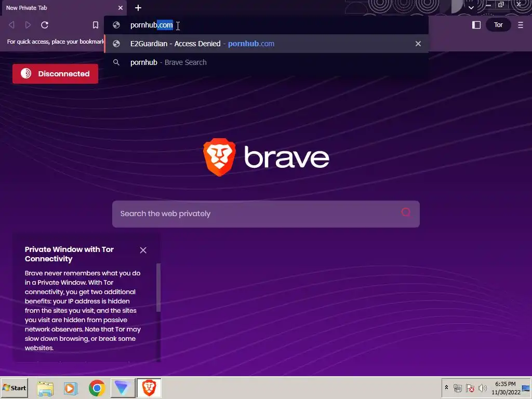This screenshot has height=399, width=532.
Task: Remove the E2Guardian suggestion with its X
Action: pos(418,44)
